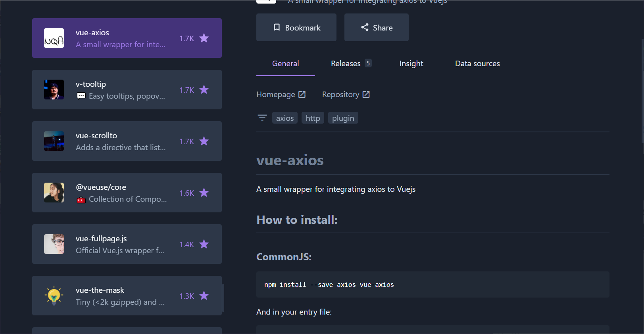Click the vue-axios readme heading
The width and height of the screenshot is (644, 334).
(x=290, y=160)
